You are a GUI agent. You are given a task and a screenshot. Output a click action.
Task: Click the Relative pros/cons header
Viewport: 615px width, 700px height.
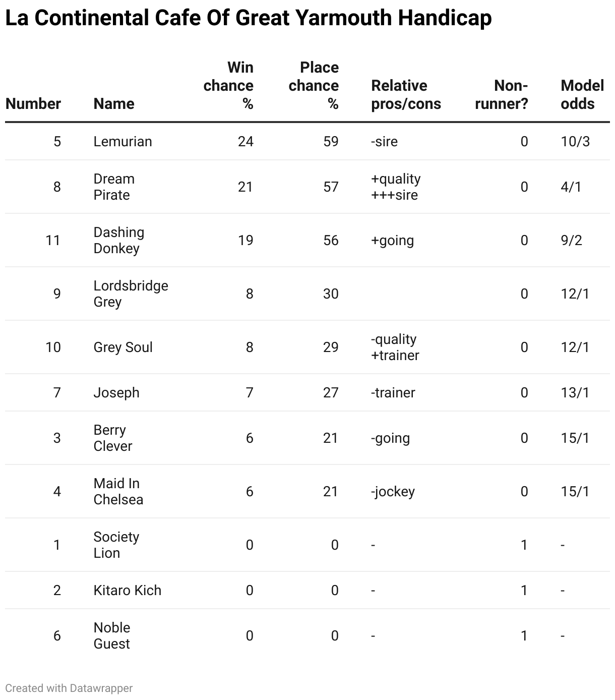pos(406,95)
